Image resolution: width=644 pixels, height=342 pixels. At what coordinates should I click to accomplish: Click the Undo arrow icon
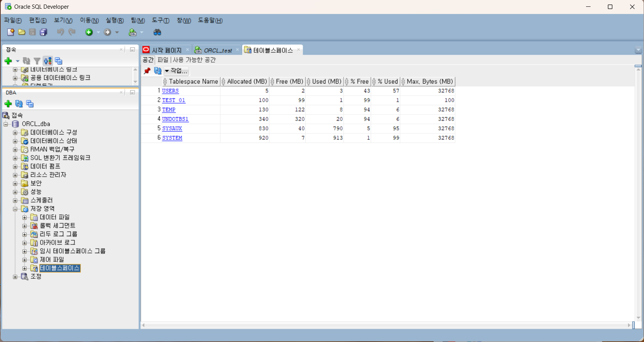[x=60, y=32]
